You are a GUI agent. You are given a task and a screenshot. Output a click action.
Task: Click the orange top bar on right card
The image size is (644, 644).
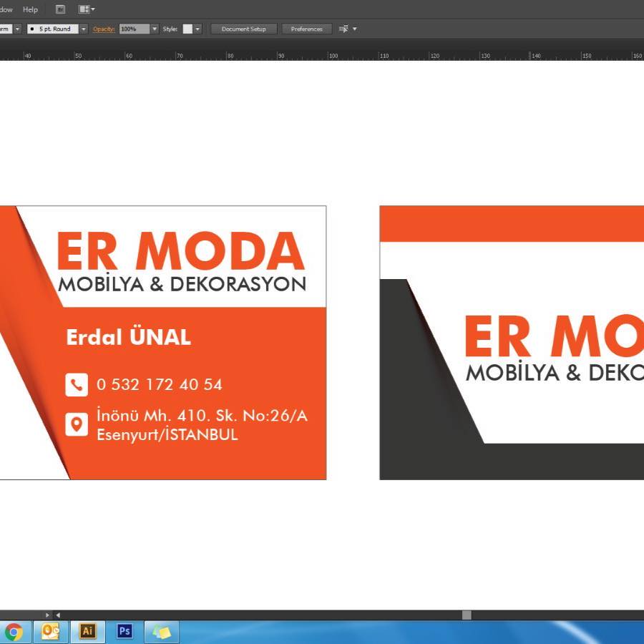[x=512, y=224]
